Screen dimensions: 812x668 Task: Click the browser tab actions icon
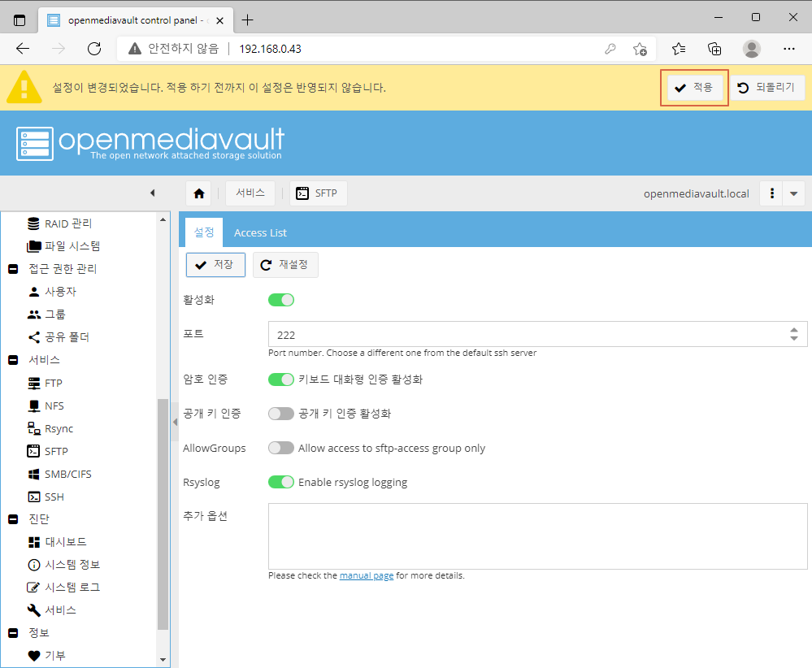click(x=20, y=20)
